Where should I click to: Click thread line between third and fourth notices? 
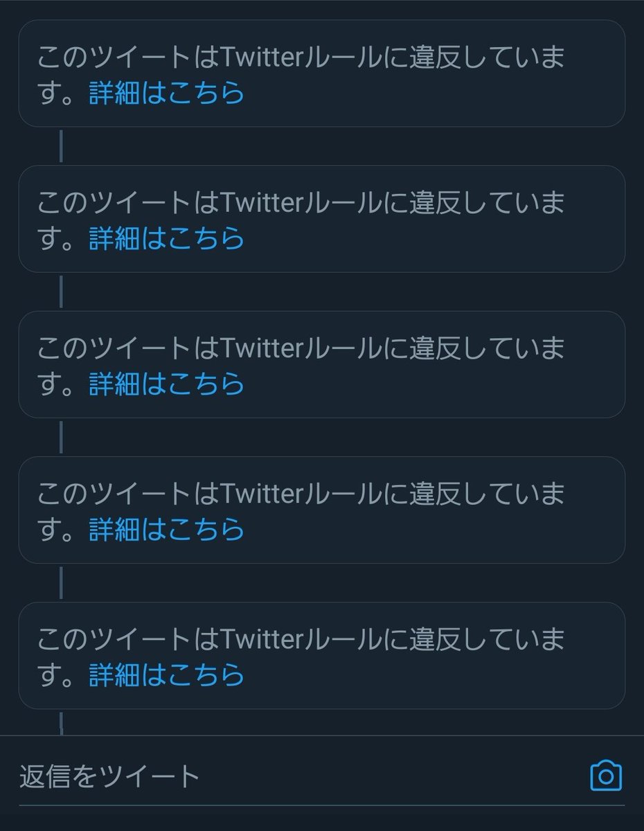[61, 437]
